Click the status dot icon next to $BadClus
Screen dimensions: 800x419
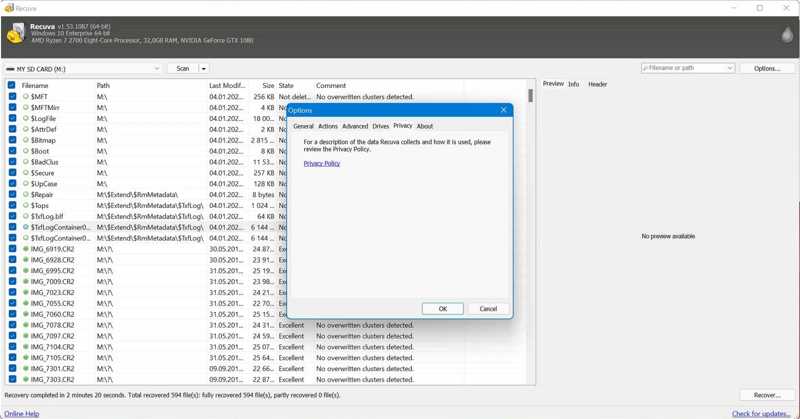pyautogui.click(x=26, y=162)
